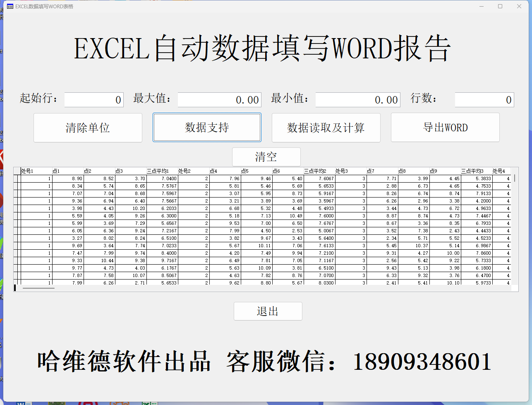Click the cell with value 6.4700
Image resolution: width=532 pixels, height=405 pixels.
(477, 275)
